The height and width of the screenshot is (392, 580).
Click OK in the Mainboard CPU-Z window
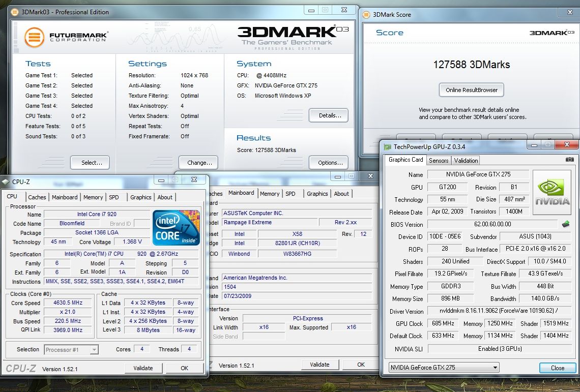[361, 364]
